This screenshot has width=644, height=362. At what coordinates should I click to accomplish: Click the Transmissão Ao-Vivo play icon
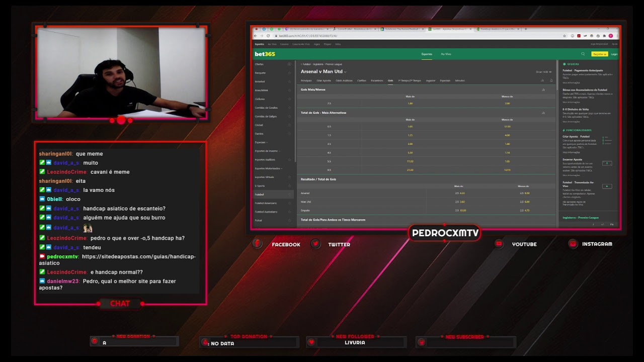[x=607, y=186]
